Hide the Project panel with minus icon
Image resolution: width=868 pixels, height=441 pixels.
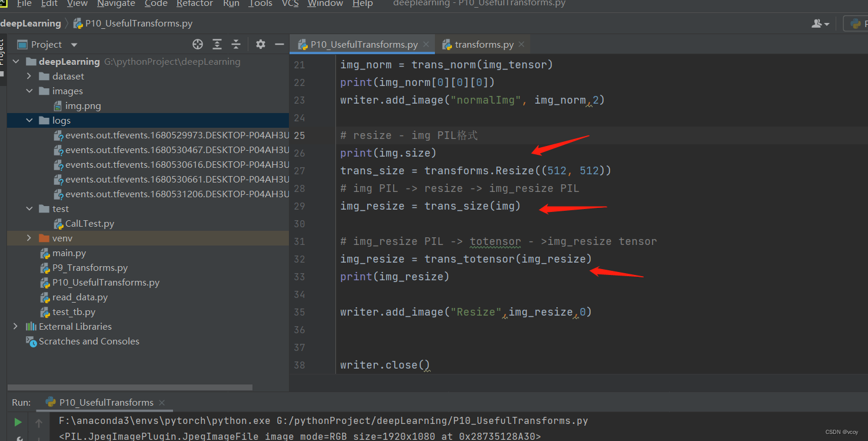click(280, 44)
